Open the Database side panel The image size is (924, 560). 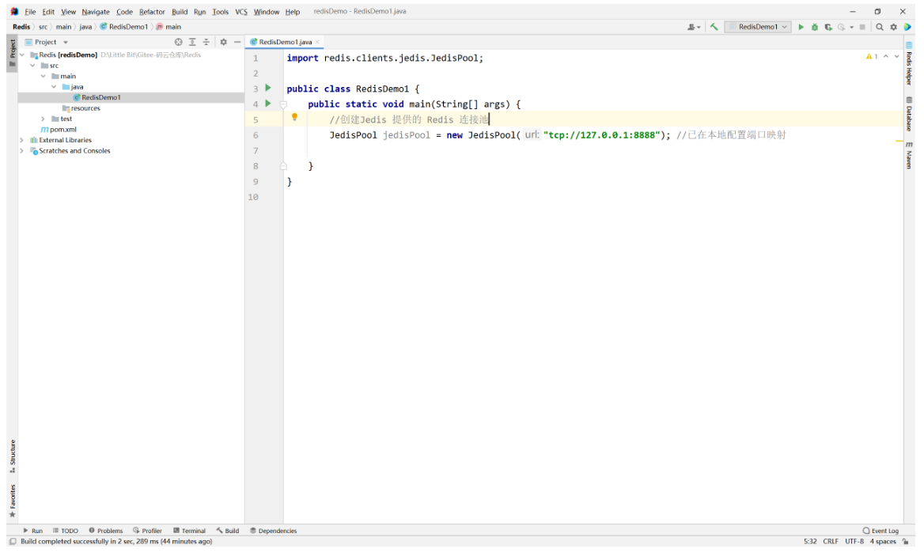coord(909,114)
